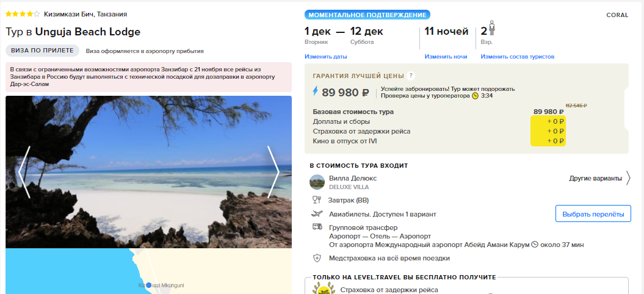Open Изменить состав туристов link
The image size is (644, 294).
pyautogui.click(x=518, y=57)
